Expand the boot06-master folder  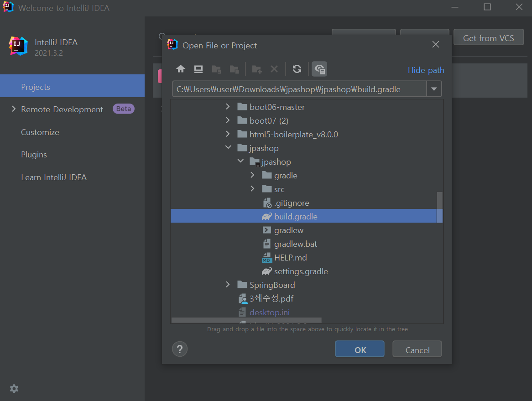[228, 107]
